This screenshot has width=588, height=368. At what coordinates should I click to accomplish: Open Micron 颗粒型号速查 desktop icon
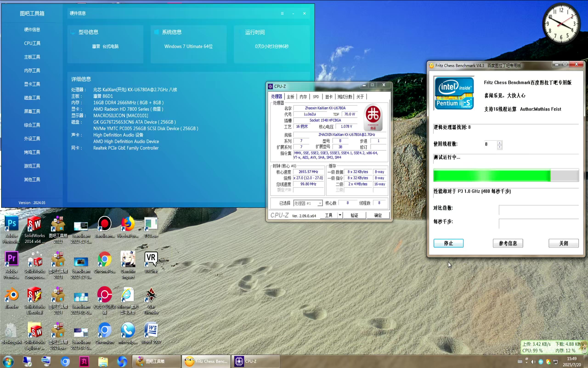point(128,300)
